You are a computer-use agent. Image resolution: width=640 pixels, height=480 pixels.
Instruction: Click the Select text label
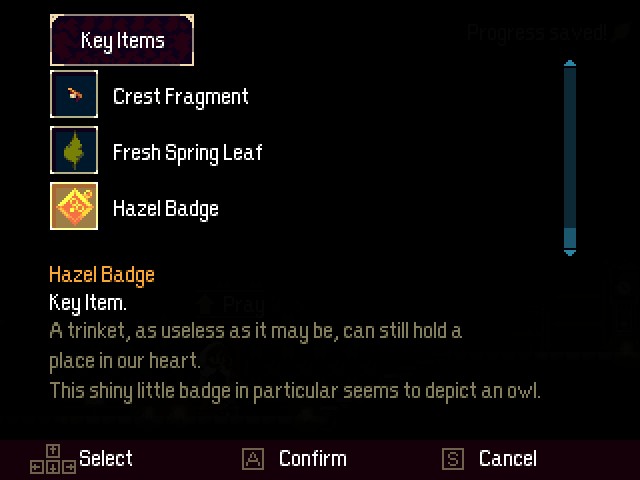(106, 459)
